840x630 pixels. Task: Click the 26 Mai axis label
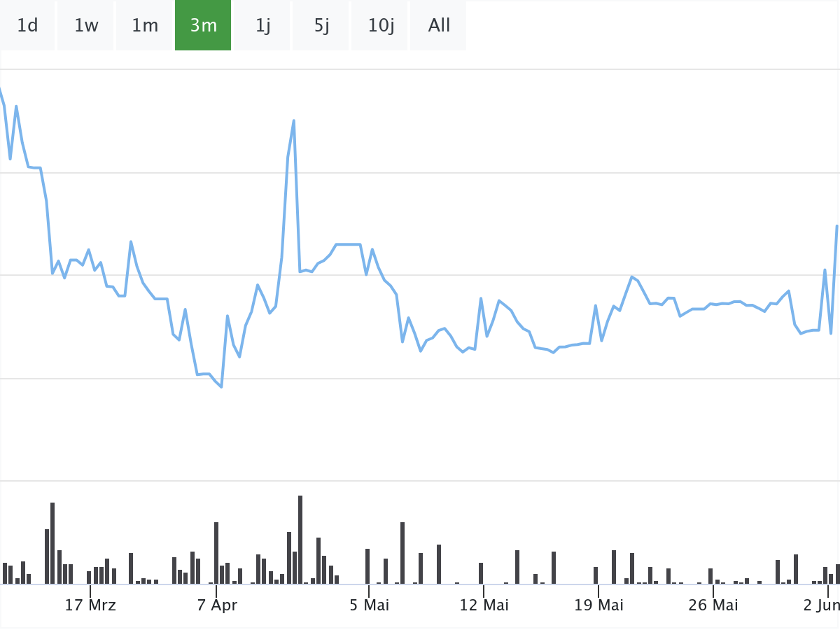tap(713, 605)
